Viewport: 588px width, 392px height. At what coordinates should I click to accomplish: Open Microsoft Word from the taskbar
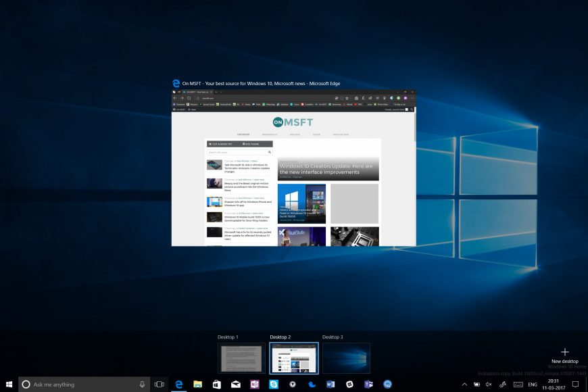[330, 384]
